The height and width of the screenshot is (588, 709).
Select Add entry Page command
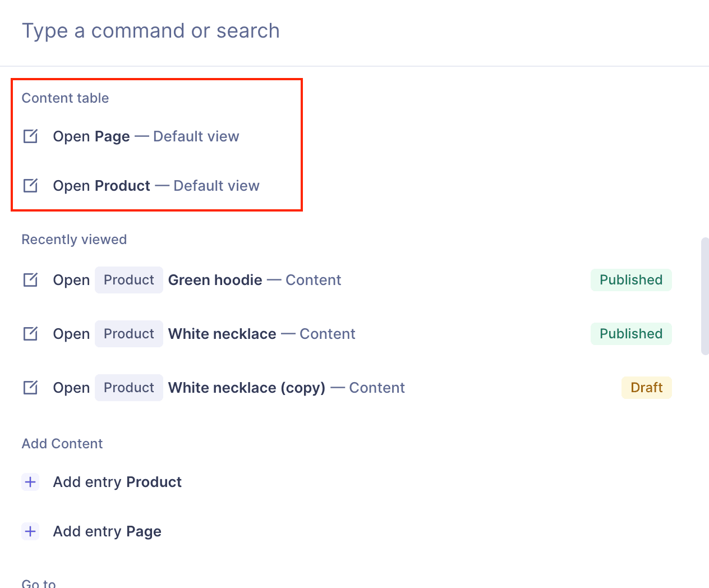[107, 531]
